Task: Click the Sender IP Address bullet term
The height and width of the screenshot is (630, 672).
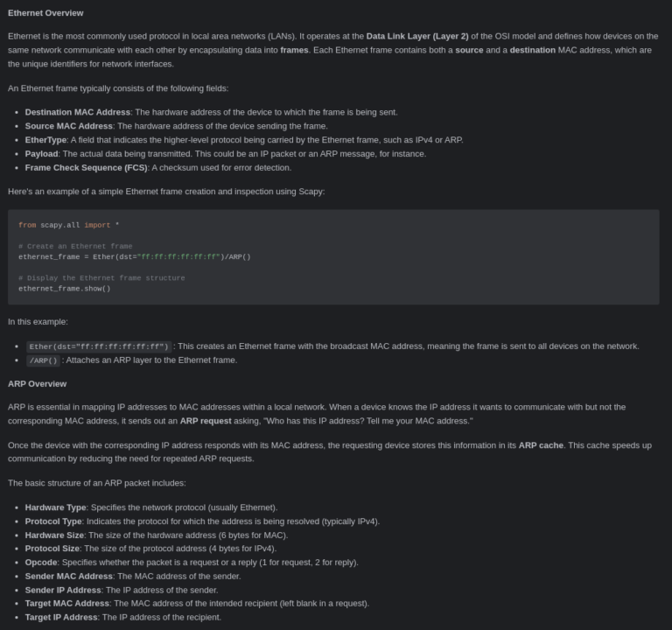Action: coord(63,590)
